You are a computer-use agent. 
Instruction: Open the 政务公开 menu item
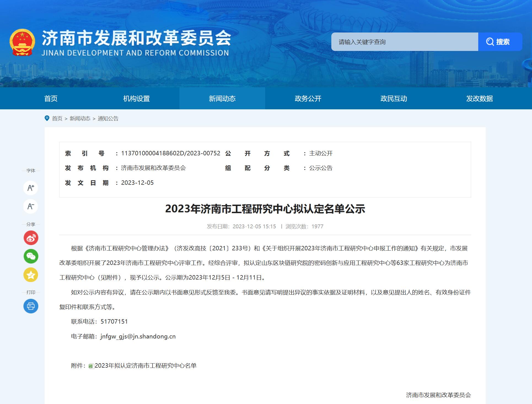coord(308,99)
